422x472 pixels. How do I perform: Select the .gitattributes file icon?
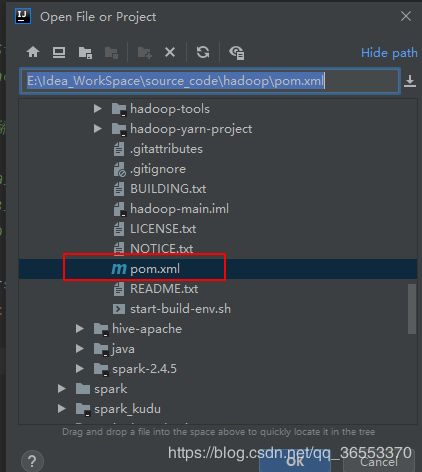(119, 149)
